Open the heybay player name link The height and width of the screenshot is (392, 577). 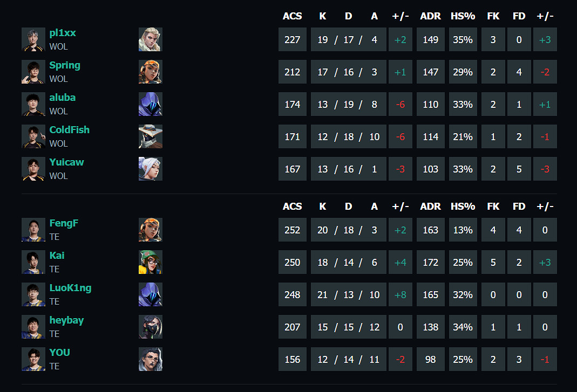pyautogui.click(x=66, y=320)
